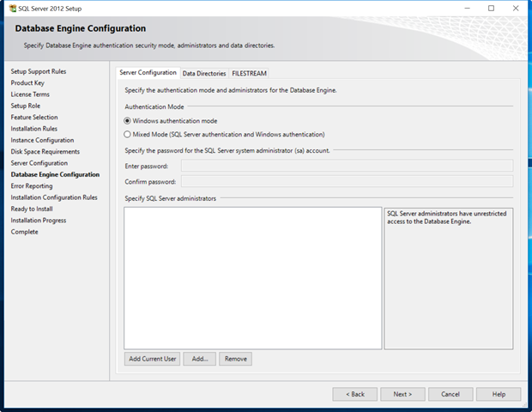This screenshot has width=532, height=412.
Task: Select the Server Configuration tab
Action: (148, 73)
